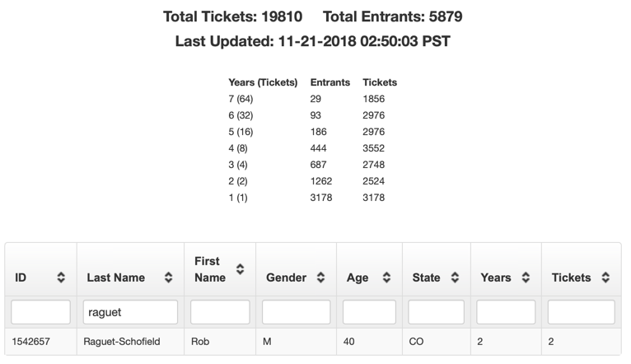Focus the Age filter field
631x364 pixels.
[369, 312]
